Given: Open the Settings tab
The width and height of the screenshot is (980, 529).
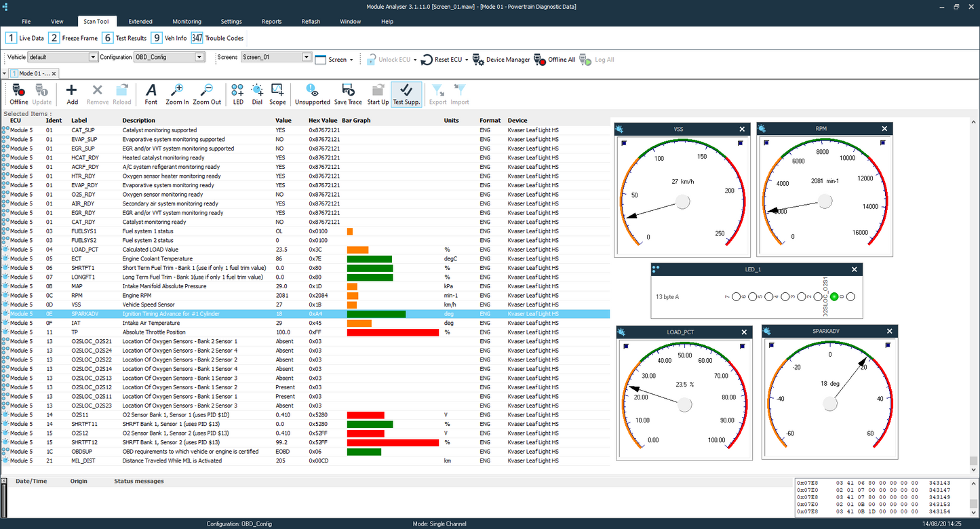Looking at the screenshot, I should 231,22.
